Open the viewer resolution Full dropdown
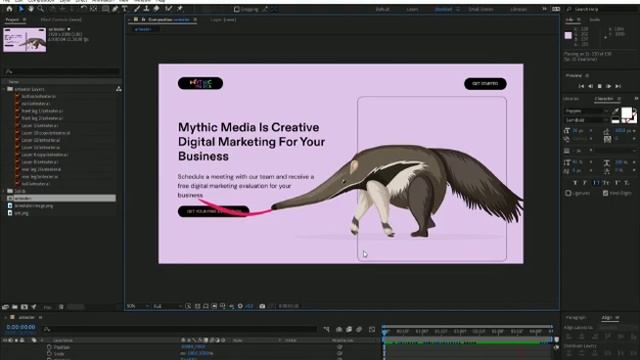640x360 pixels. click(x=167, y=306)
